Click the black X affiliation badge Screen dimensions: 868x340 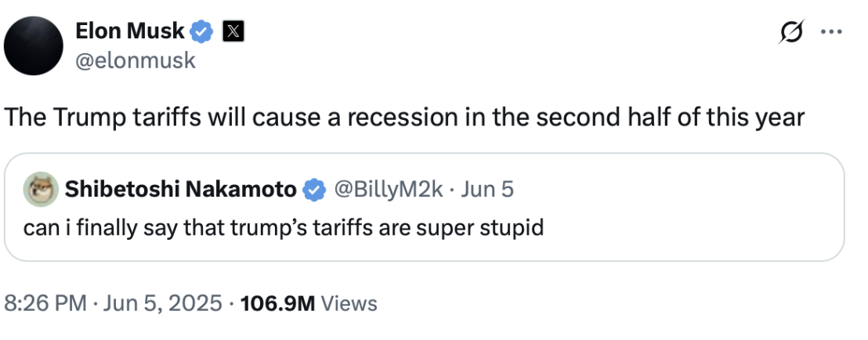click(x=233, y=31)
